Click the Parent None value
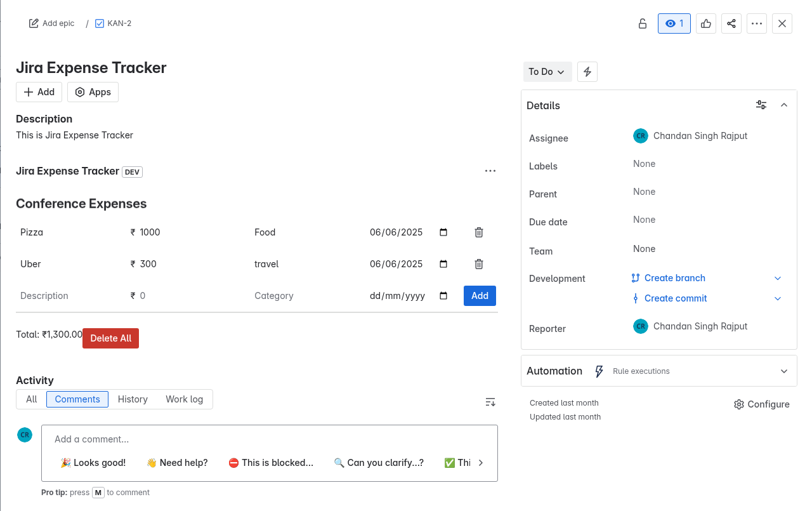812x511 pixels. pos(644,192)
